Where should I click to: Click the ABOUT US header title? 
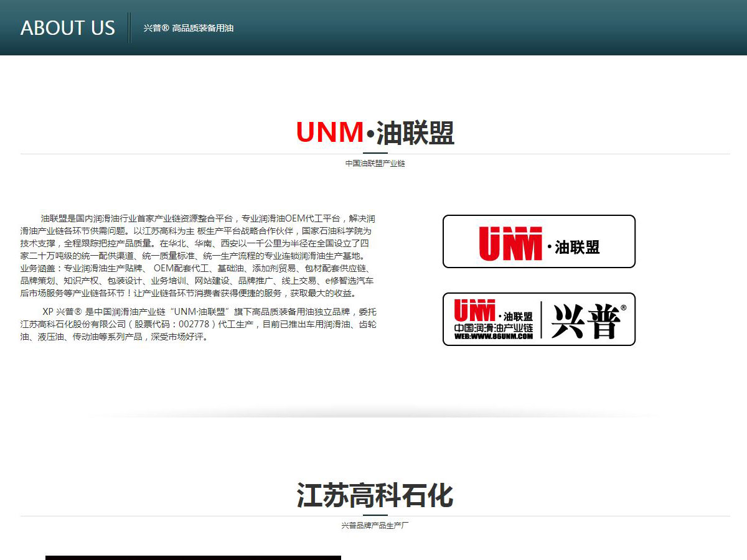(x=68, y=28)
